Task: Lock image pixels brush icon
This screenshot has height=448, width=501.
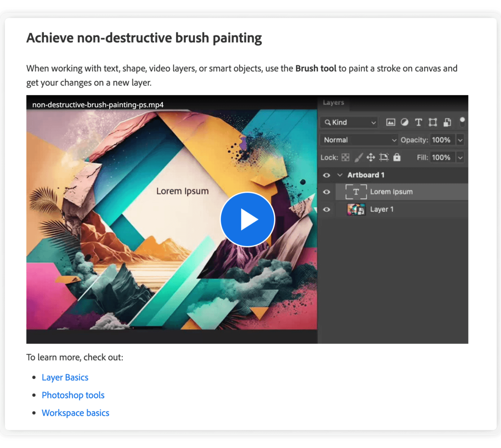Action: point(358,158)
